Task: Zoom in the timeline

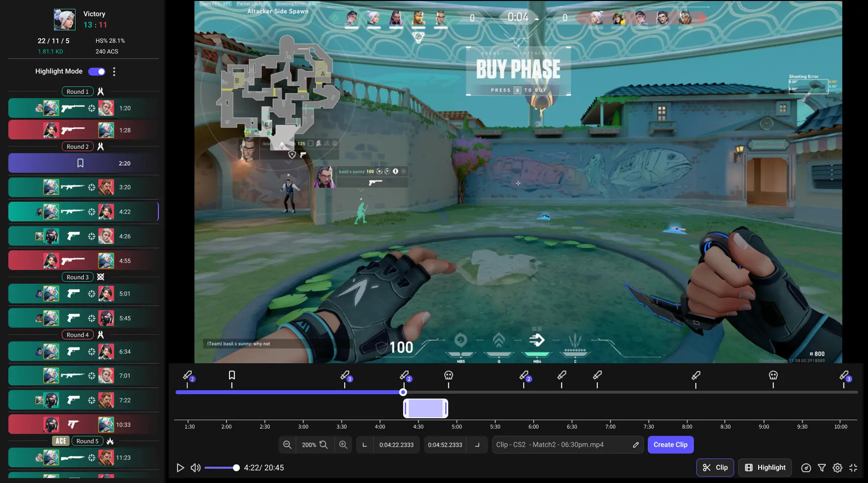Action: 343,445
